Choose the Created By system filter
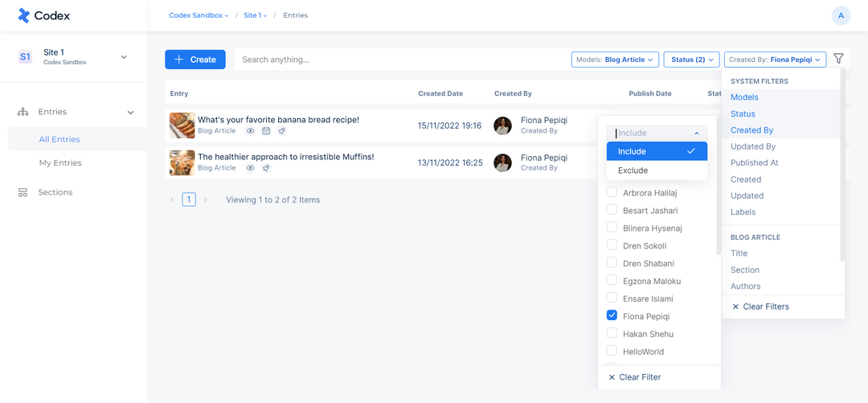This screenshot has width=868, height=403. tap(751, 130)
